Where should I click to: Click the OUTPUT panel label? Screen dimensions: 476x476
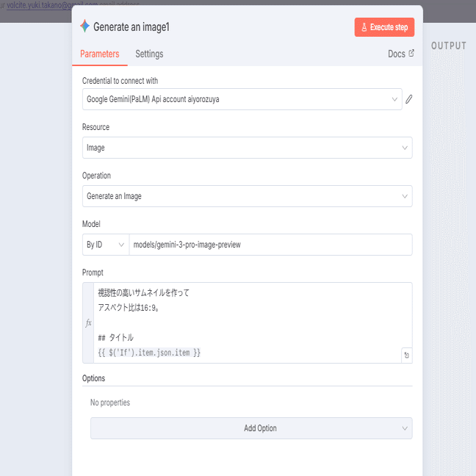[x=448, y=46]
